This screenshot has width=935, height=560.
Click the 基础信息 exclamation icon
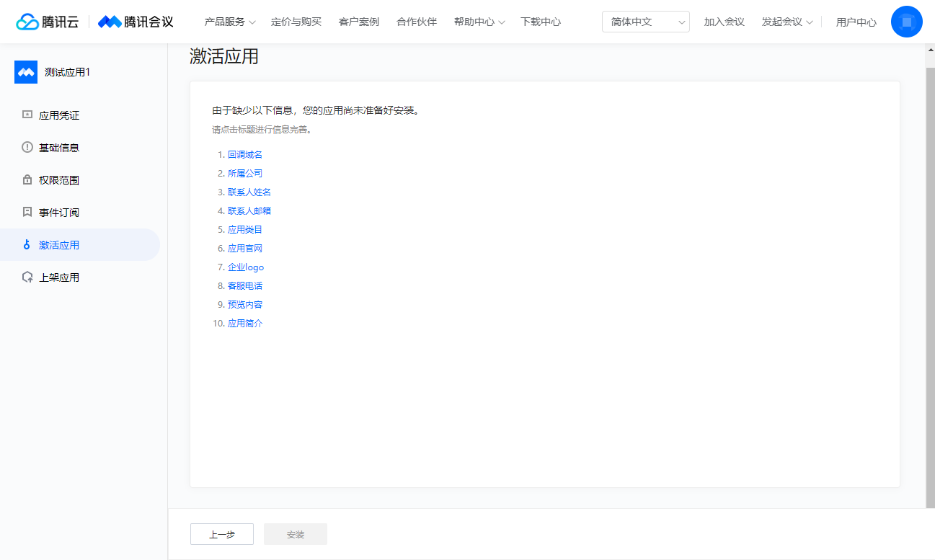[27, 147]
